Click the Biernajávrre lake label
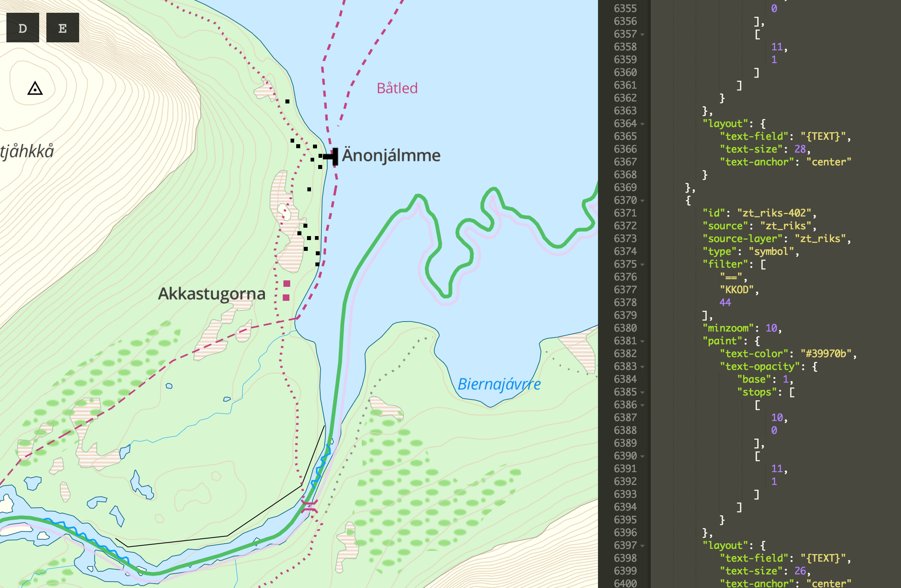This screenshot has height=588, width=901. point(499,384)
